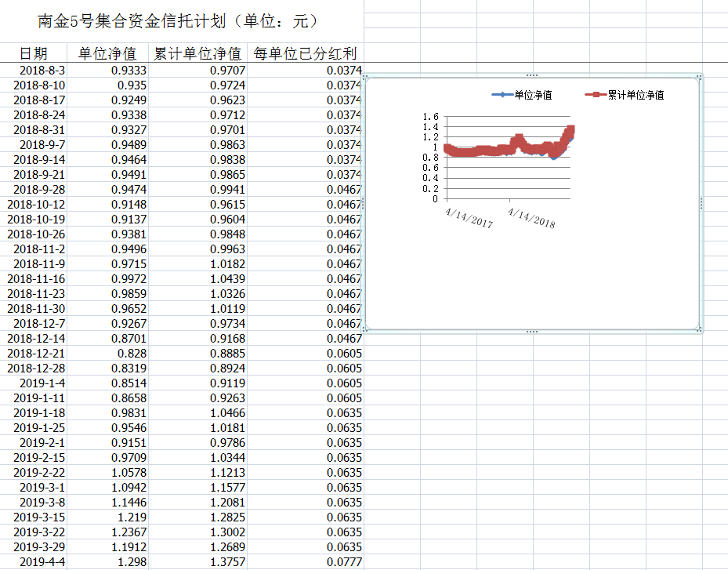The width and height of the screenshot is (728, 570).
Task: Select date cell 2018-8-3
Action: click(34, 70)
